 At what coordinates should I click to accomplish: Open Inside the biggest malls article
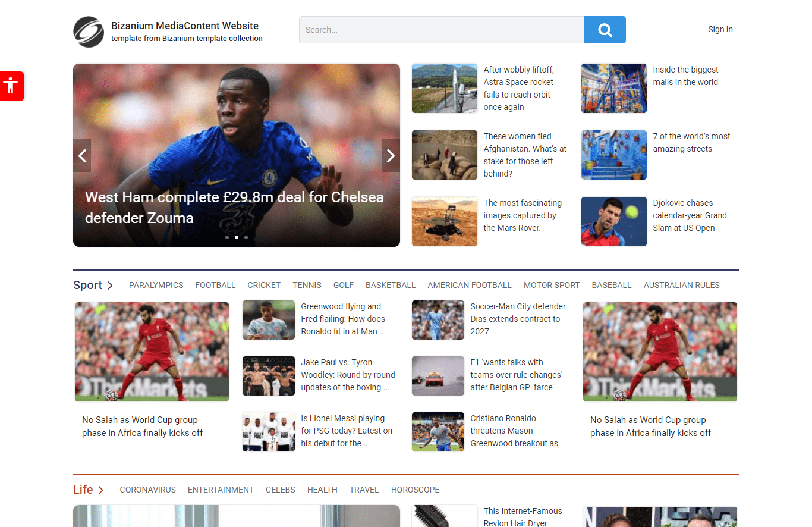point(685,76)
